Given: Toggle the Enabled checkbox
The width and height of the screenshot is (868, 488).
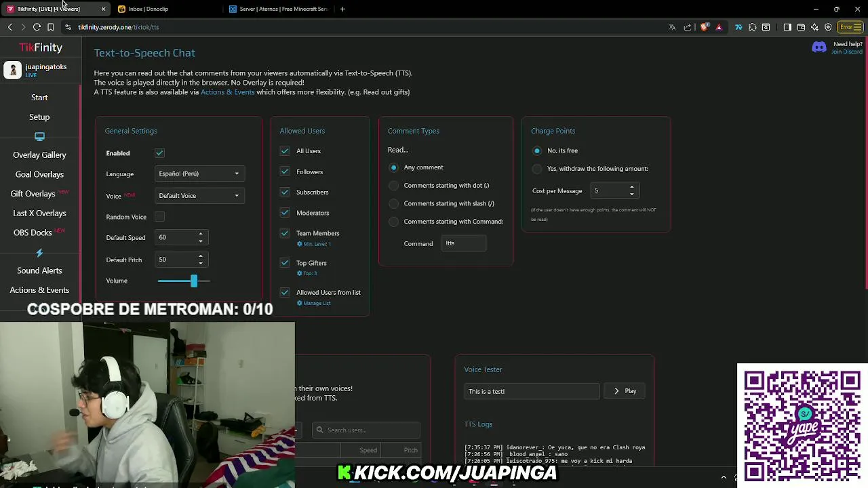Looking at the screenshot, I should (159, 153).
